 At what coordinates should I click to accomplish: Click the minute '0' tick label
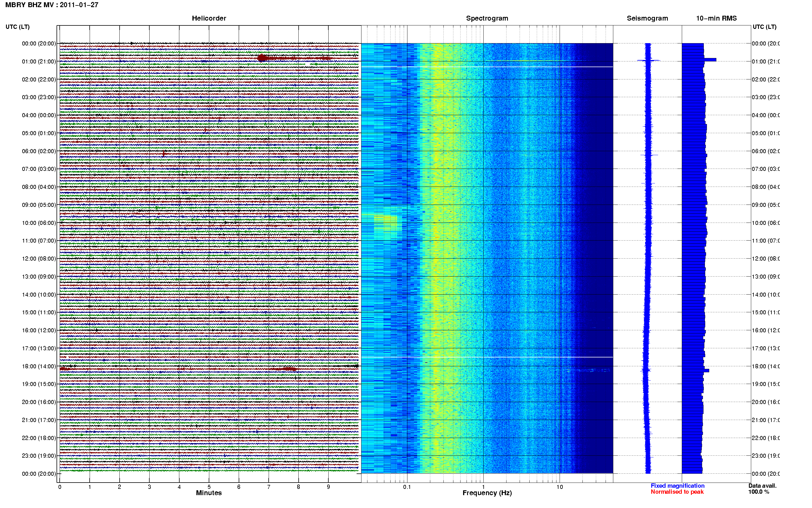pyautogui.click(x=60, y=487)
